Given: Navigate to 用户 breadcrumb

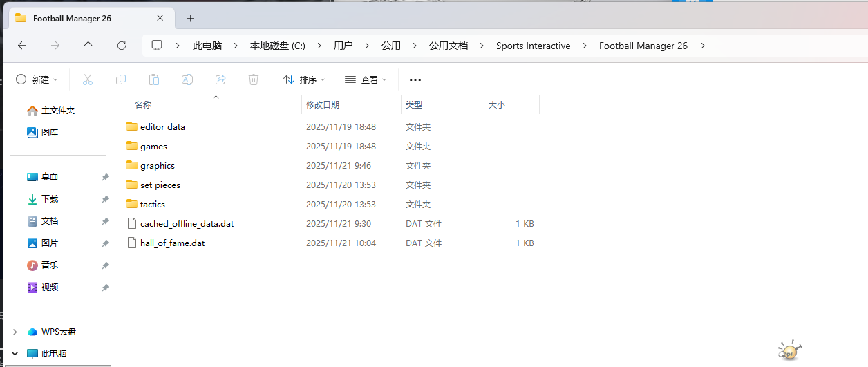Looking at the screenshot, I should tap(343, 46).
